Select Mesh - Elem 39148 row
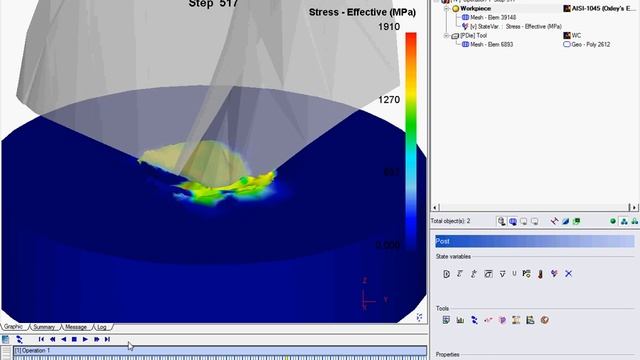Image resolution: width=640 pixels, height=360 pixels. (489, 18)
